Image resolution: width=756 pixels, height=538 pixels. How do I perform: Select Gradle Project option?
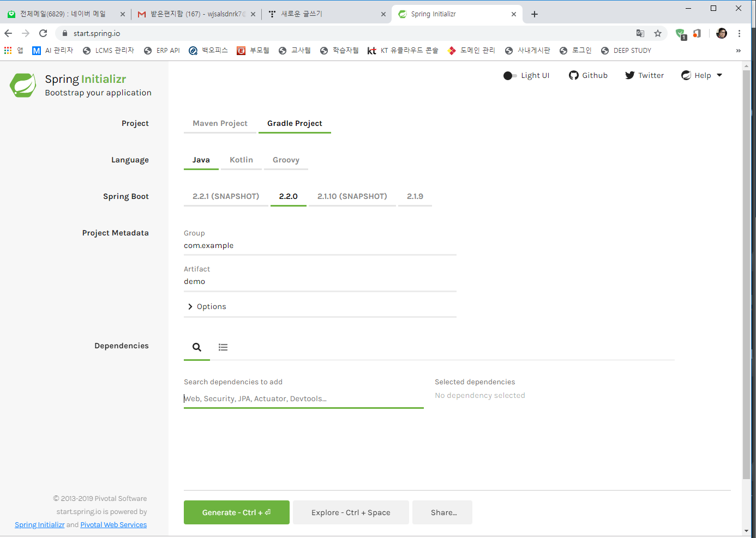[x=295, y=123]
